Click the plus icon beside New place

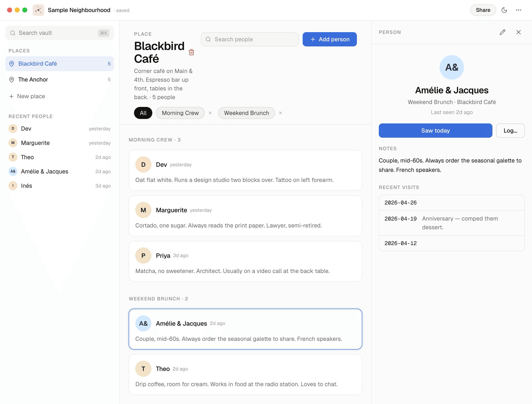pos(11,96)
